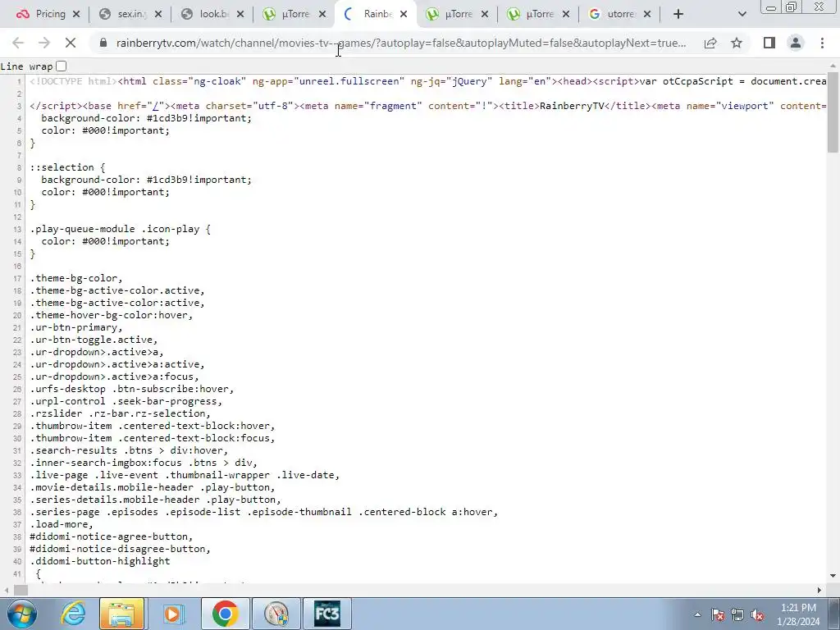840x630 pixels.
Task: Open the Chrome profile menu
Action: (796, 43)
